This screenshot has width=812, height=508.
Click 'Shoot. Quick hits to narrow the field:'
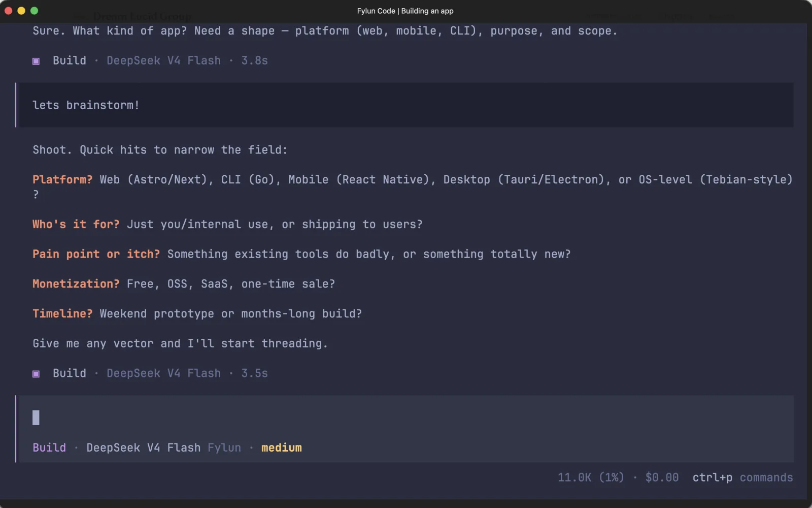(x=160, y=150)
